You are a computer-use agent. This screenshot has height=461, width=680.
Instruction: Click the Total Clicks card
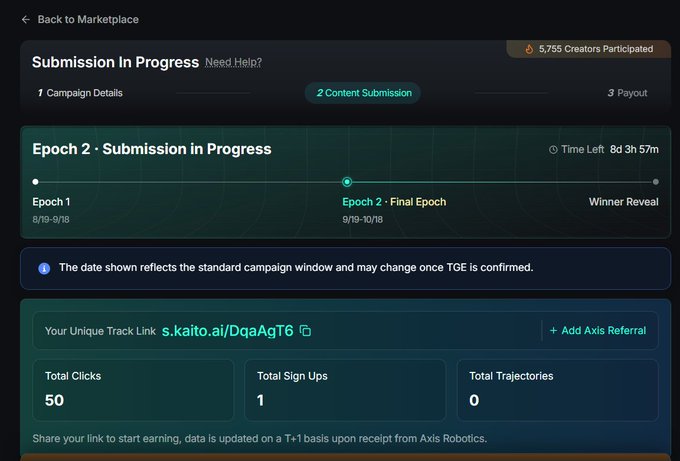point(133,390)
